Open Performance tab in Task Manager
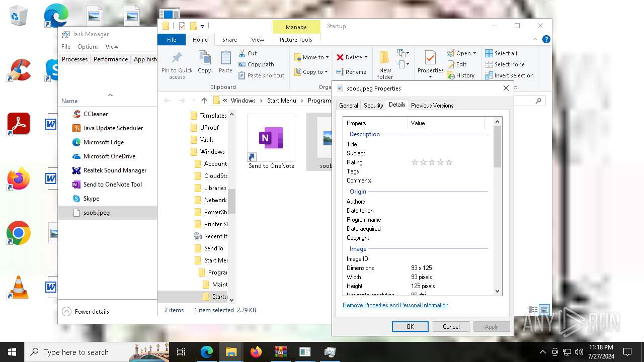This screenshot has width=644, height=362. point(111,59)
